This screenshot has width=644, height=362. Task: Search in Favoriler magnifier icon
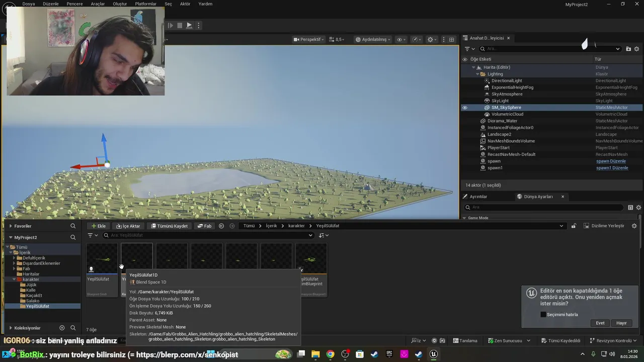(73, 226)
